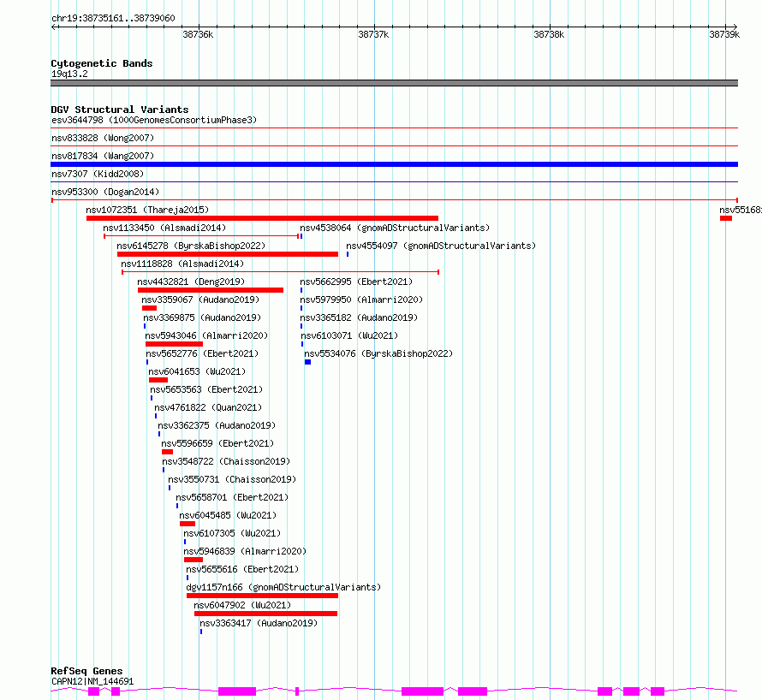Viewport: 762px width, 700px height.
Task: Click the DGV Structural Variants track title
Action: [120, 110]
